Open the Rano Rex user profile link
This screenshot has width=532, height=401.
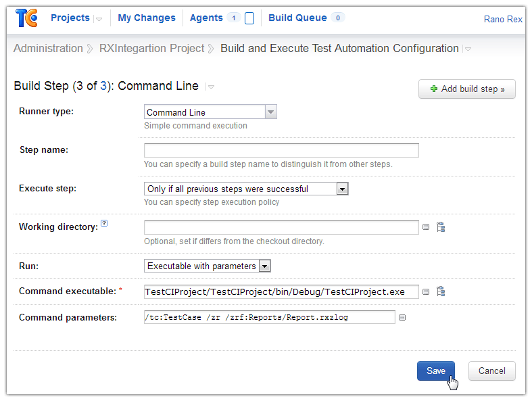pyautogui.click(x=503, y=20)
